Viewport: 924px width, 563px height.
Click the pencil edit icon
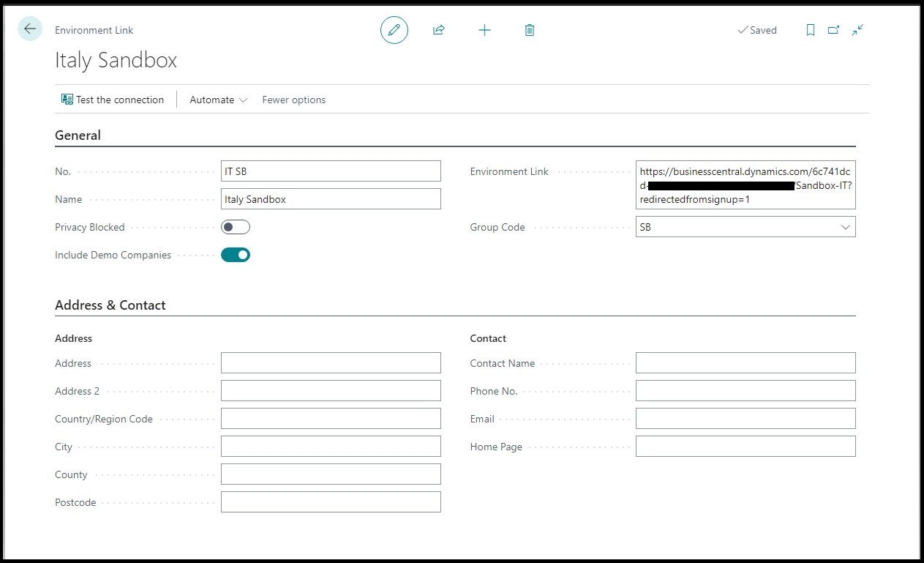(394, 30)
